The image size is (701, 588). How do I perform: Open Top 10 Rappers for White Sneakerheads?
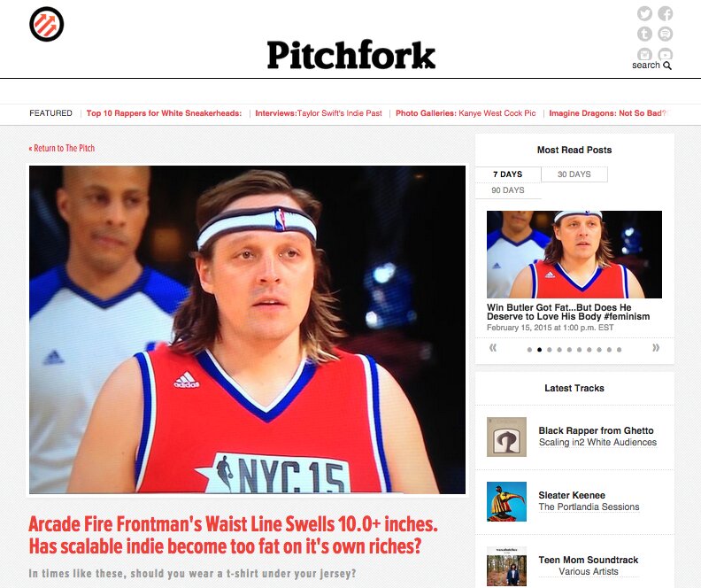click(x=164, y=113)
